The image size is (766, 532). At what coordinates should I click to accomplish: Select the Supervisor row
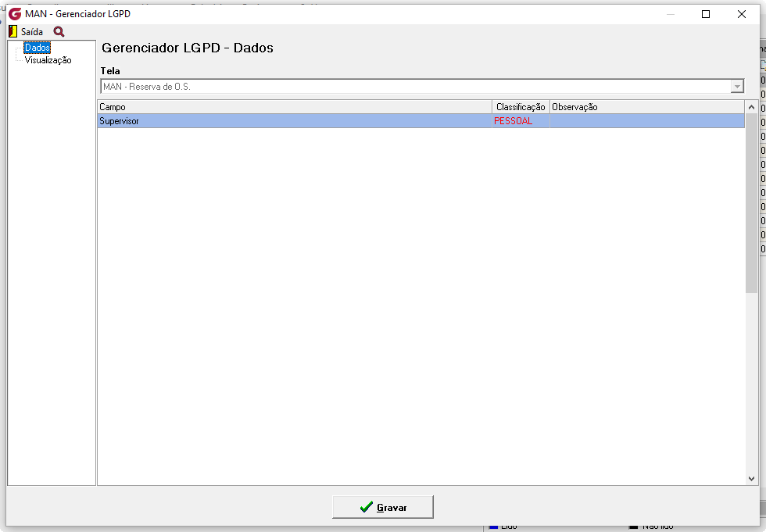(421, 121)
